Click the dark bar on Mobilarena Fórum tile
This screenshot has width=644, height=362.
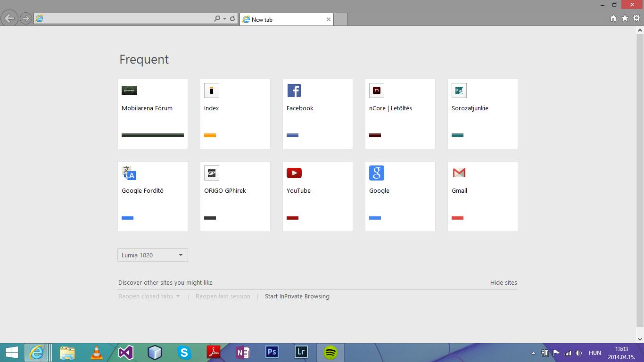(x=153, y=135)
